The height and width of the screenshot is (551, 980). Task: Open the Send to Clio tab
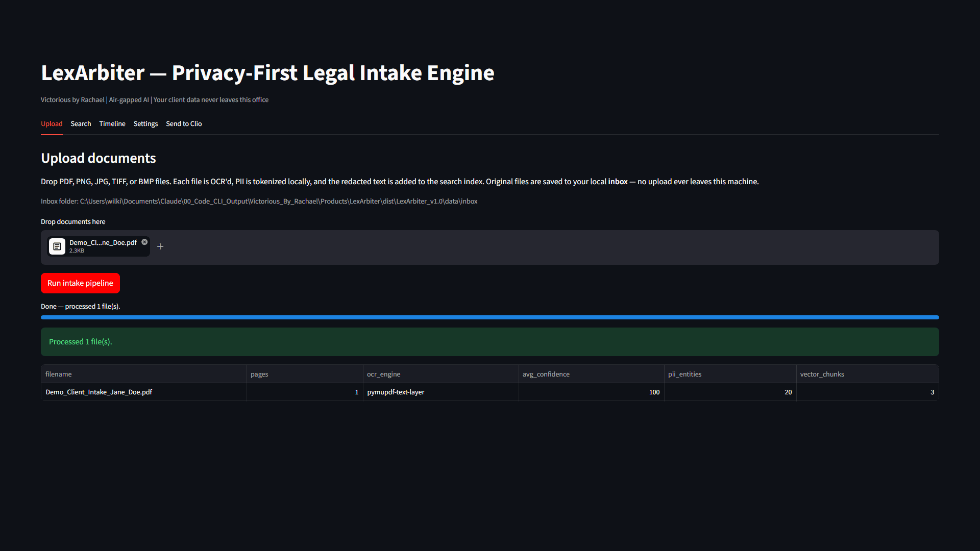click(x=184, y=124)
